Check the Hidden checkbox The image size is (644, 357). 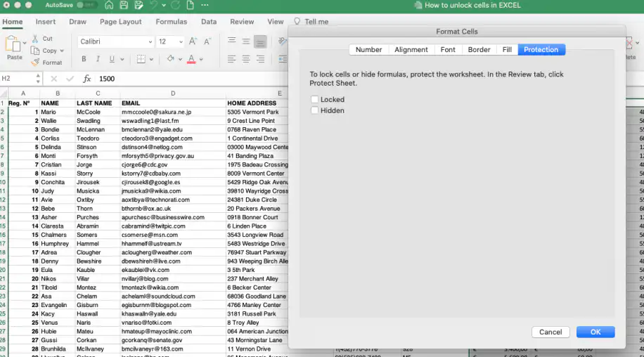[x=314, y=110]
